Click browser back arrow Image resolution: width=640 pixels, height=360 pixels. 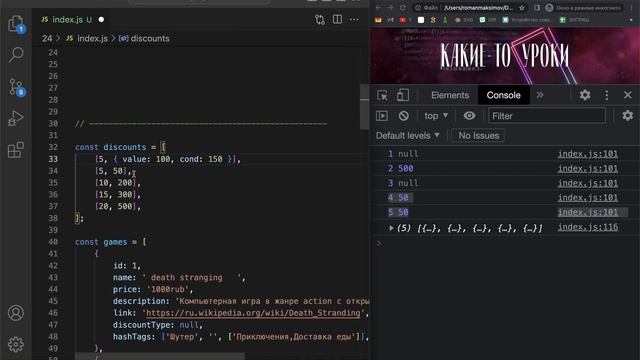pyautogui.click(x=378, y=8)
